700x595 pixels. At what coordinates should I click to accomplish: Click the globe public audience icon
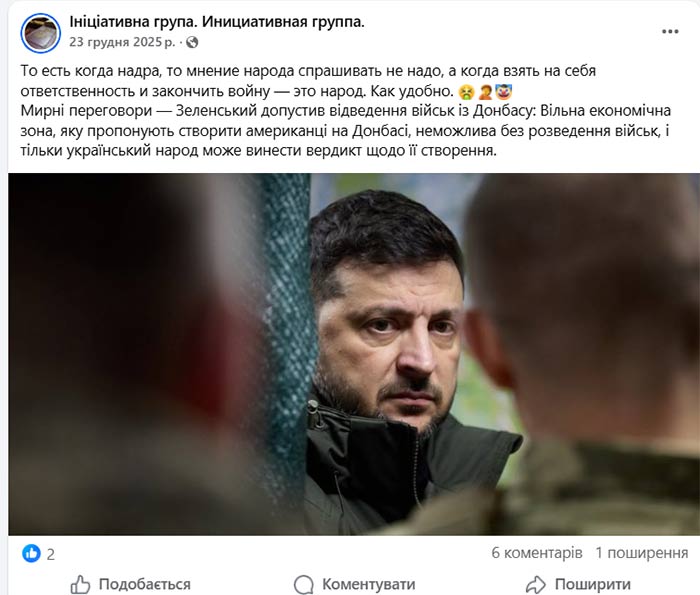pos(192,42)
